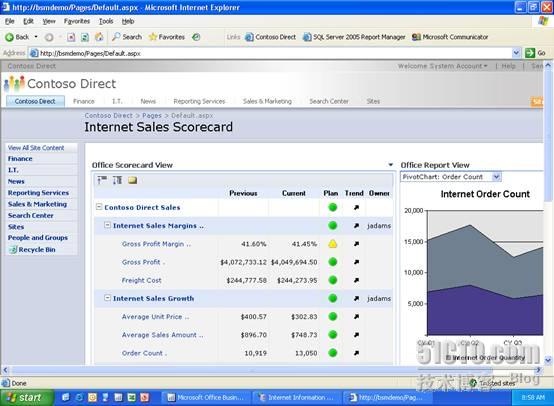Click the History icon after Favorites

click(x=196, y=37)
